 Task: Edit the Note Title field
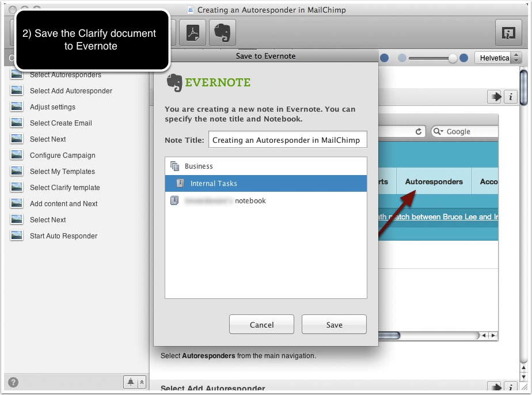[x=287, y=140]
